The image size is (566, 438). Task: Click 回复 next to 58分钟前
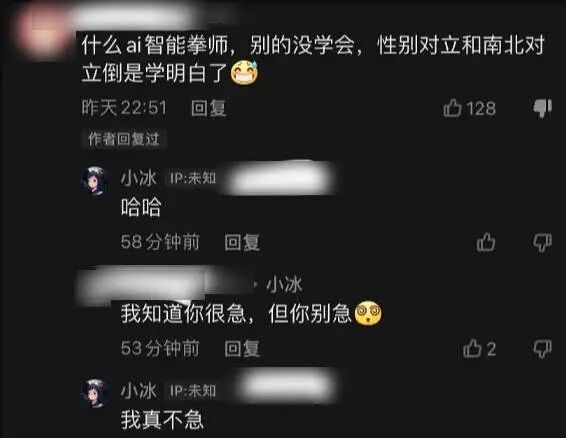(x=242, y=242)
